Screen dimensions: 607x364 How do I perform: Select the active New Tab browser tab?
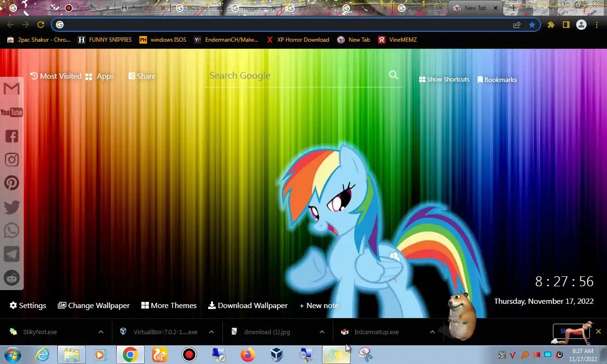(474, 8)
